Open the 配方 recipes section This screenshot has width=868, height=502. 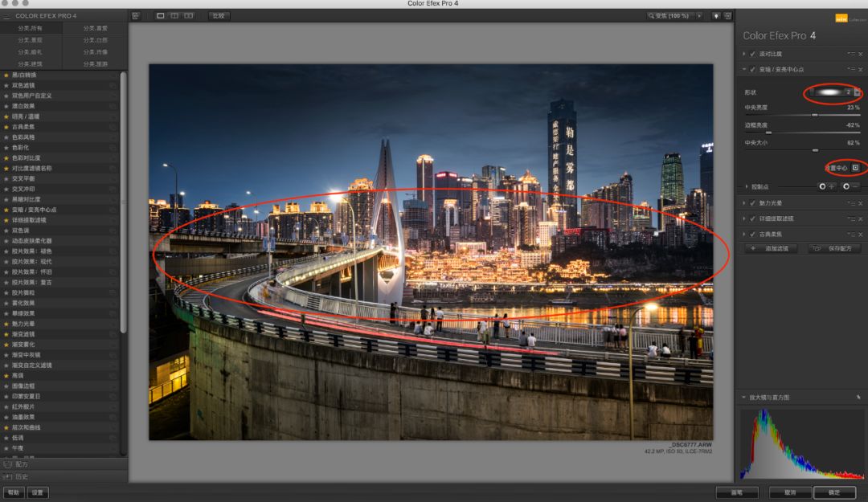pos(63,464)
